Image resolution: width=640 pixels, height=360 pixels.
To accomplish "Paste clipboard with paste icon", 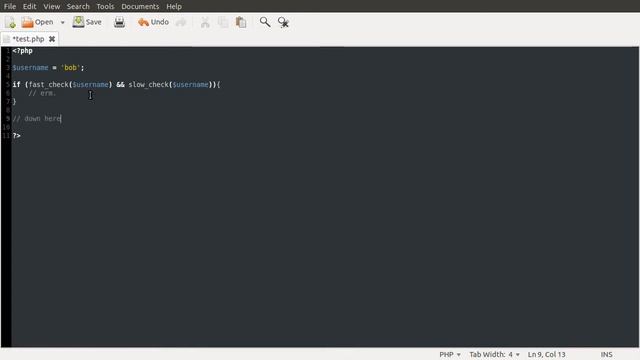I will coord(241,22).
